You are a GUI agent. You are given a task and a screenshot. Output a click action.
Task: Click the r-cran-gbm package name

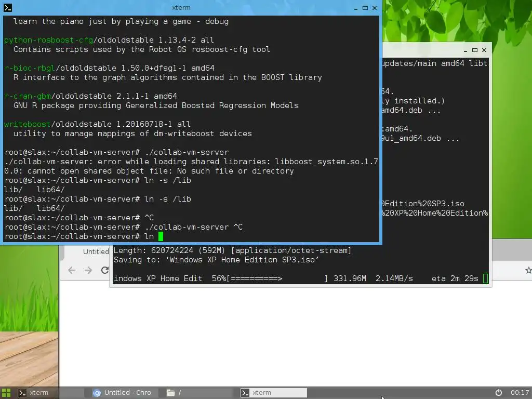point(28,96)
